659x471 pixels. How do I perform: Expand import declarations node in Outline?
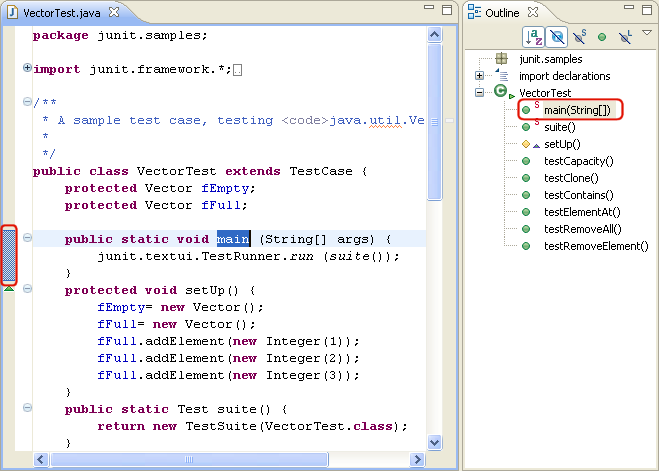(x=480, y=76)
